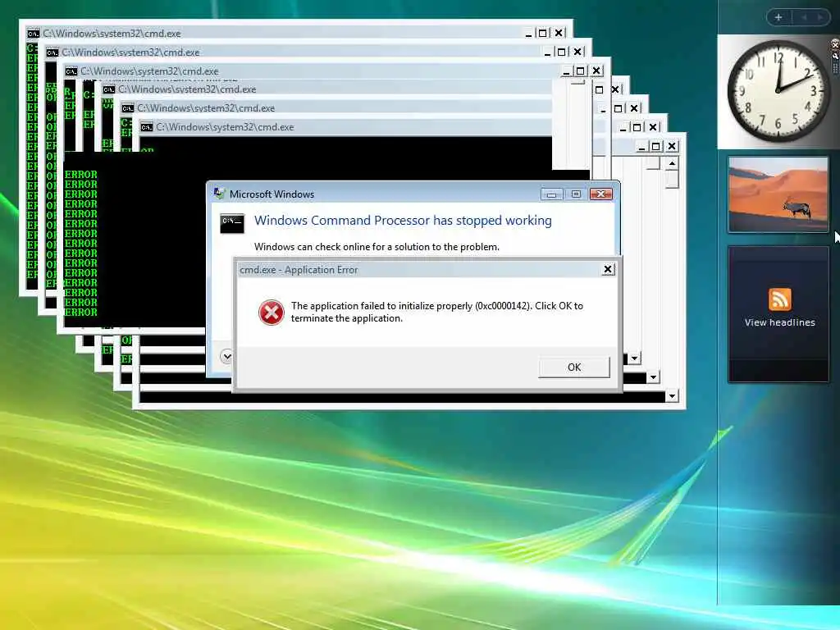Click the desert slideshow gadget picture
The height and width of the screenshot is (630, 840).
(778, 194)
